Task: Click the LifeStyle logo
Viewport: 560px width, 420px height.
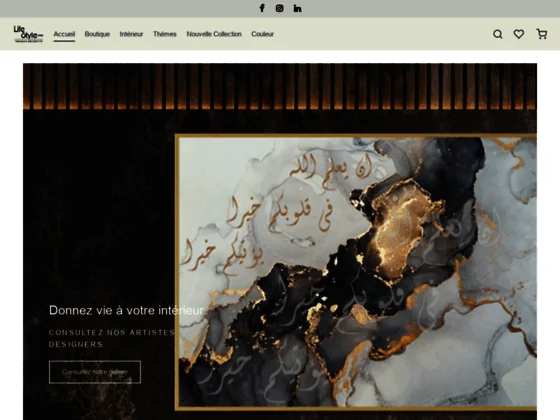Action: (28, 34)
